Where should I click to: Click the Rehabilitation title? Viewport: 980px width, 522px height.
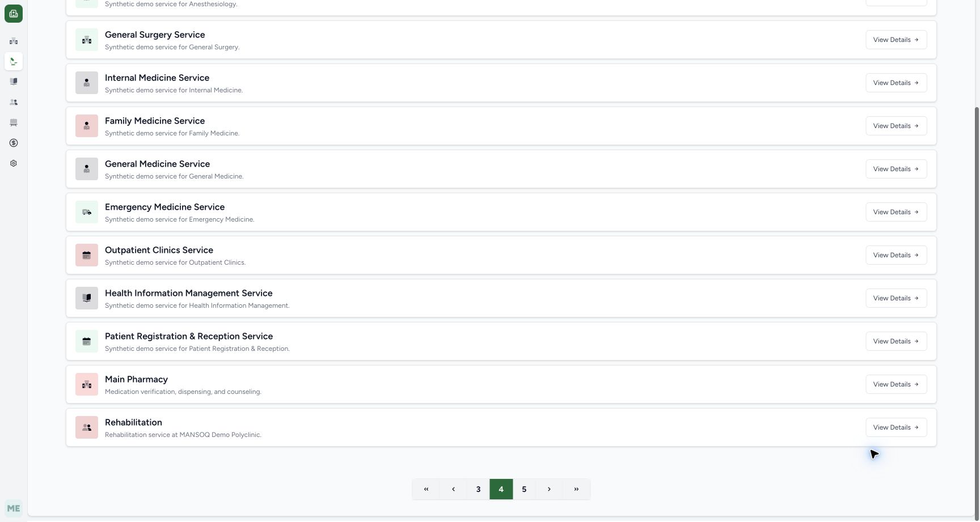click(133, 422)
